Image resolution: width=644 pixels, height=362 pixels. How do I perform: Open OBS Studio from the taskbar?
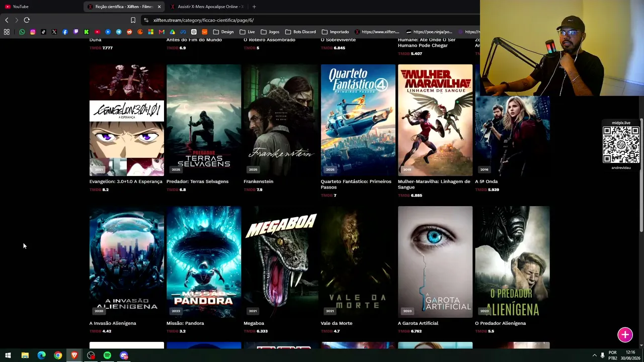pyautogui.click(x=91, y=355)
